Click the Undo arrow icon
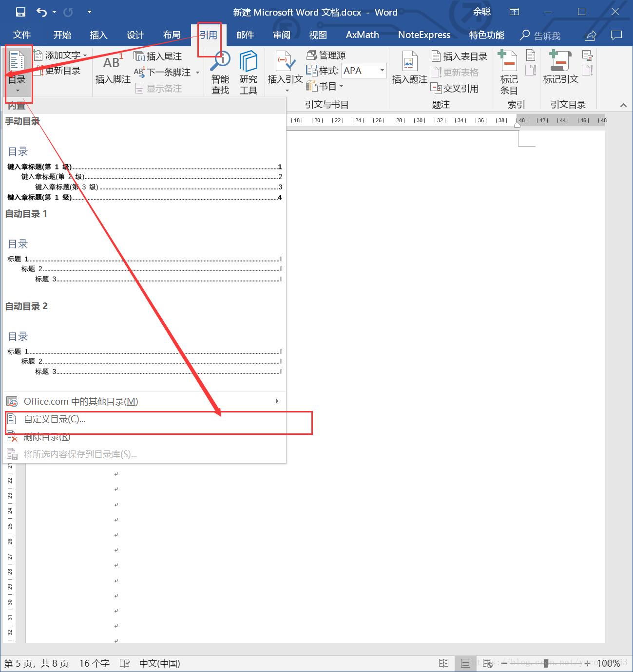 point(42,12)
